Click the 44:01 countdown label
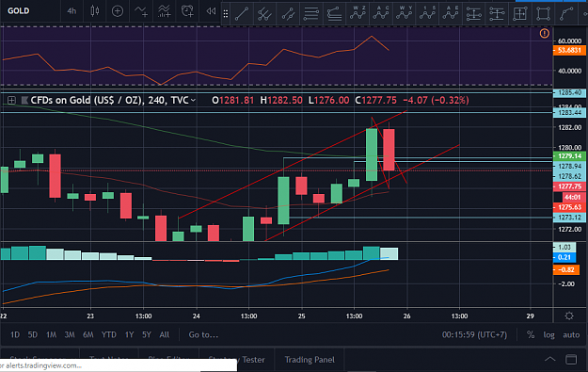Viewport: 588px width, 372px height. coord(573,197)
